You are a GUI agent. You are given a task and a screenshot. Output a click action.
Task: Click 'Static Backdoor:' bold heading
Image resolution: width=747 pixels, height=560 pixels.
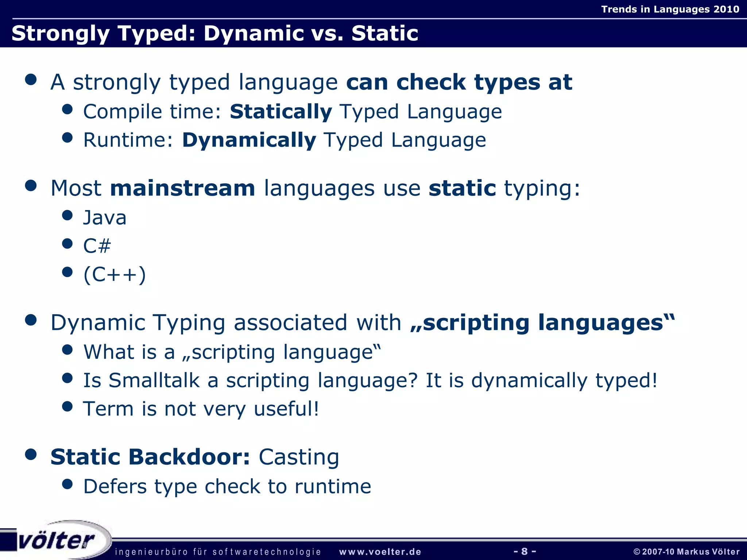[150, 457]
